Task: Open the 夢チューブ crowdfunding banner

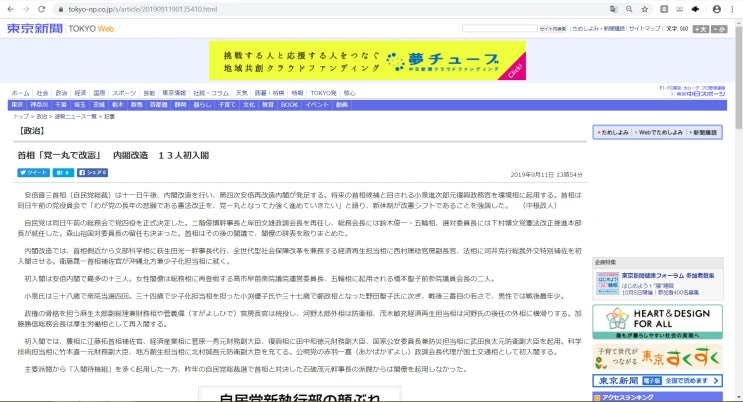Action: point(367,60)
